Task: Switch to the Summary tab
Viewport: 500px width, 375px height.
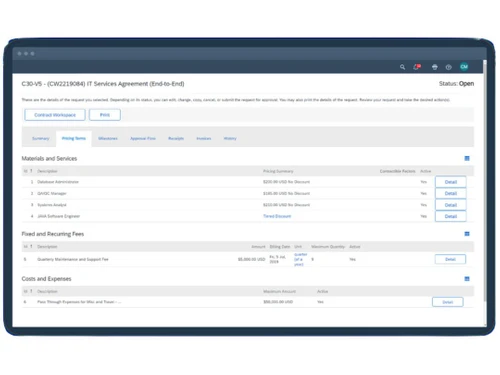Action: pyautogui.click(x=41, y=138)
